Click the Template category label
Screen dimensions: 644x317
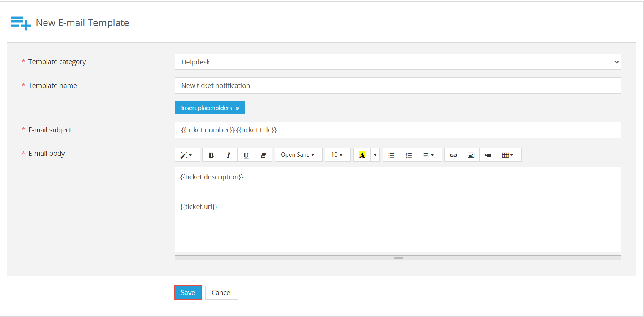[x=57, y=62]
